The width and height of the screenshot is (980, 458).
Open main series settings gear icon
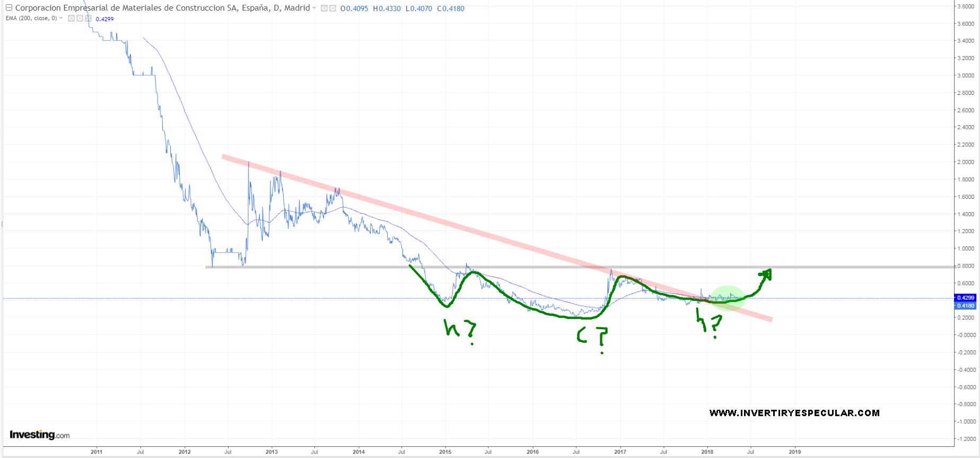332,8
